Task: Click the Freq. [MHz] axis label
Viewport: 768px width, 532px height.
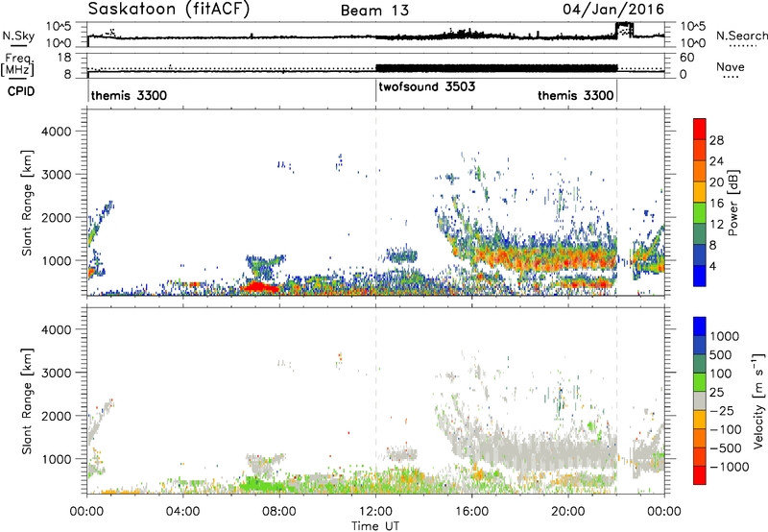Action: coord(18,64)
